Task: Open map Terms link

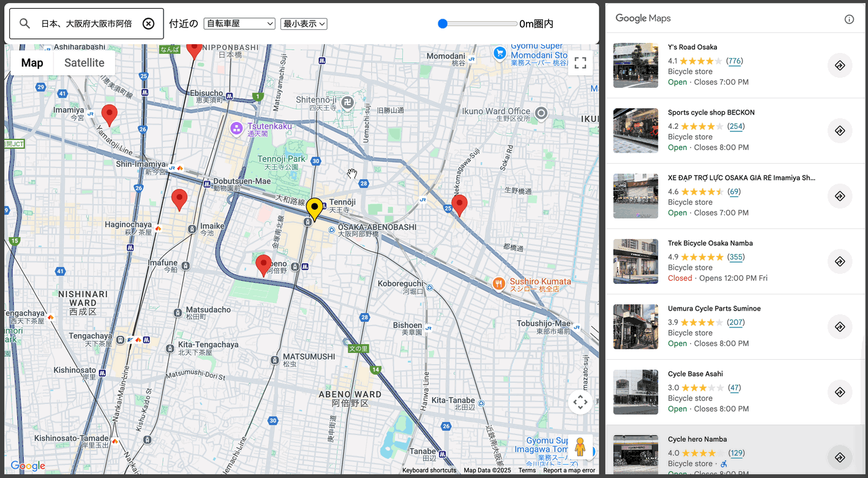Action: point(527,471)
